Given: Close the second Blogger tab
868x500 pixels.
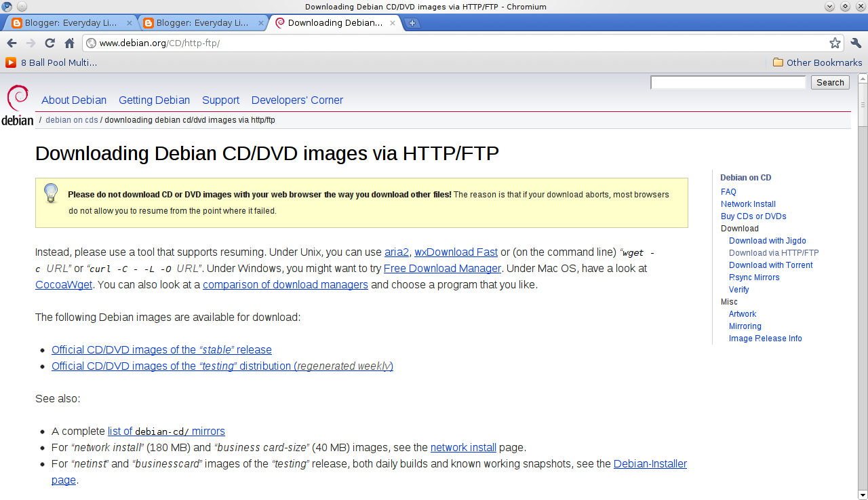Looking at the screenshot, I should pos(261,22).
